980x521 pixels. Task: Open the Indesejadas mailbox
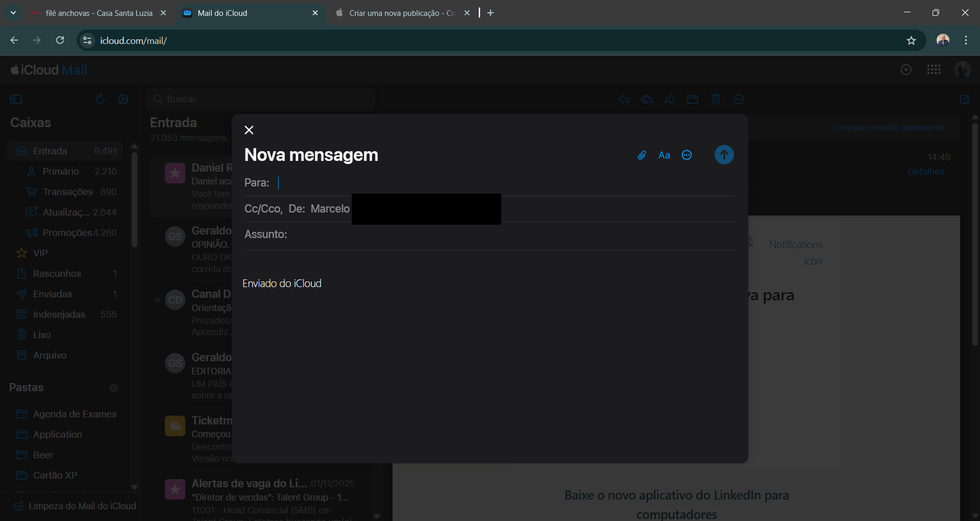(x=65, y=315)
